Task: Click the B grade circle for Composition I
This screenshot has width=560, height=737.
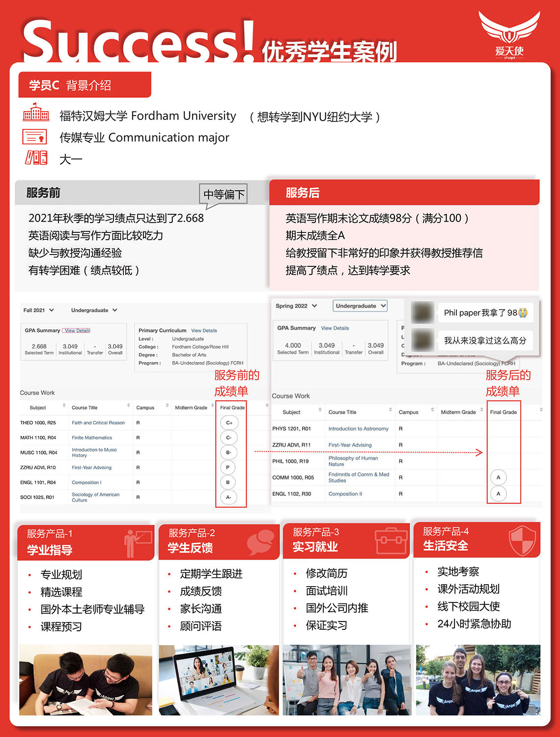Action: tap(228, 482)
